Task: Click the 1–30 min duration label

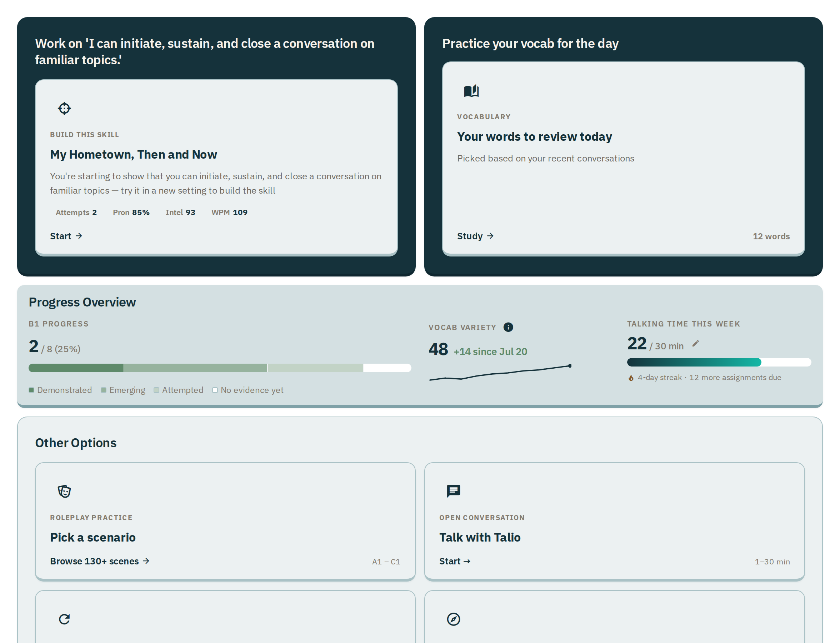Action: 772,562
